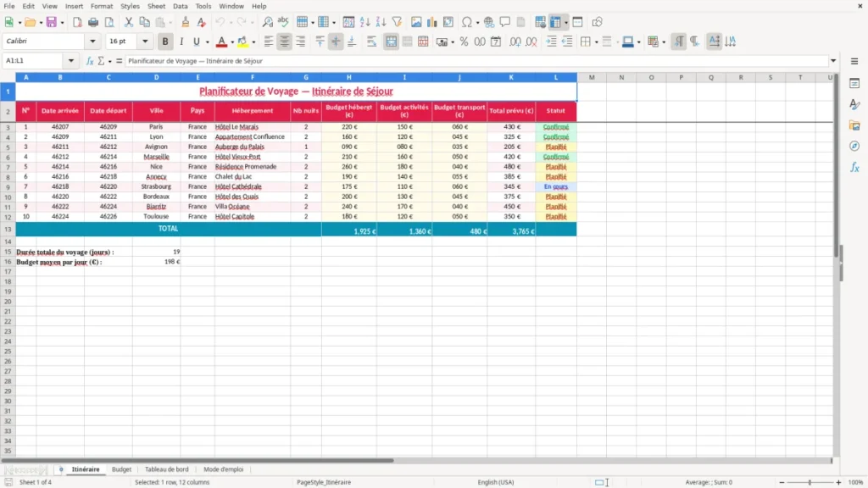Viewport: 868px width, 488px height.
Task: Print the spreadsheet with the printer icon
Action: (x=93, y=22)
